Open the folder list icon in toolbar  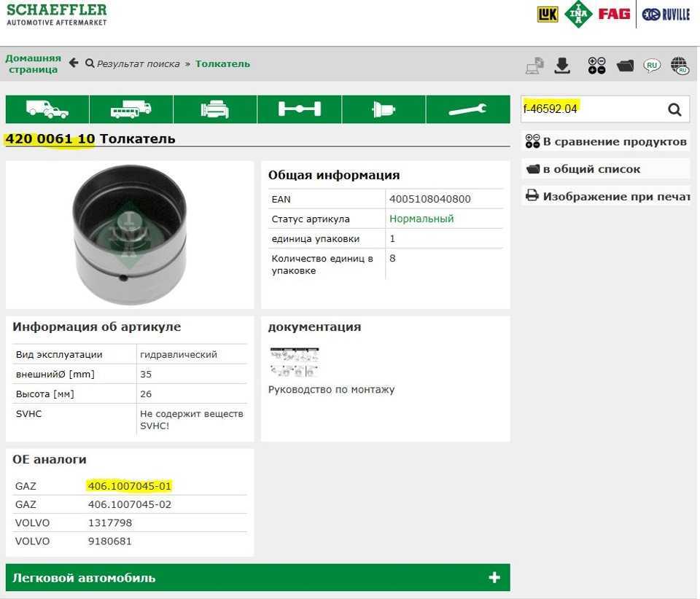[x=625, y=66]
